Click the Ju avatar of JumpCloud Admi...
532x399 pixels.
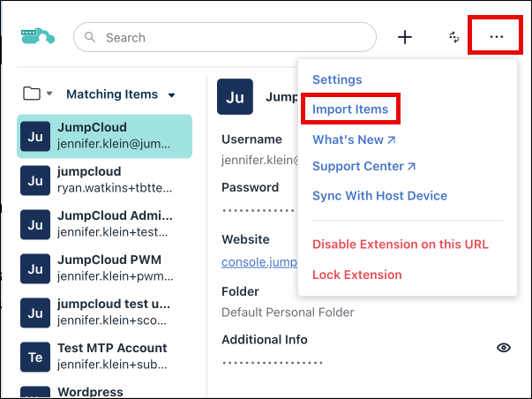click(35, 224)
